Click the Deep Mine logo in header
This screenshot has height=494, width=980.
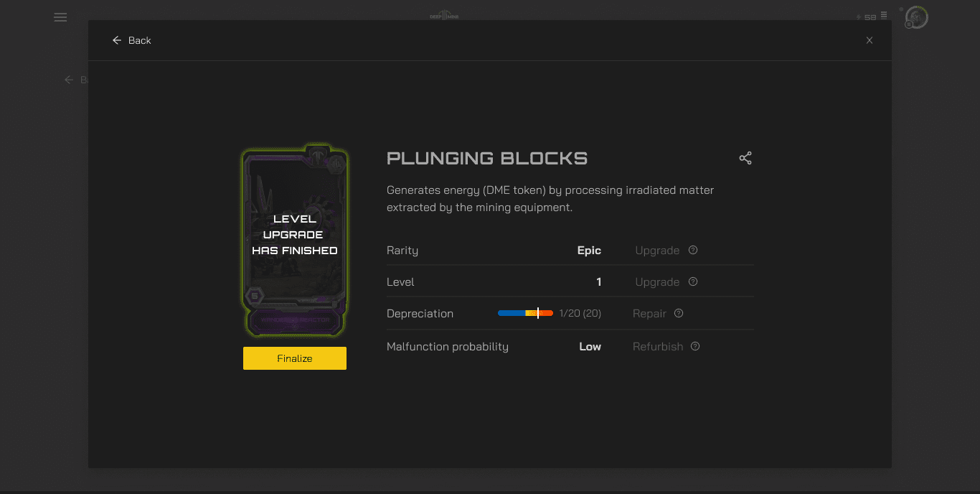point(443,15)
